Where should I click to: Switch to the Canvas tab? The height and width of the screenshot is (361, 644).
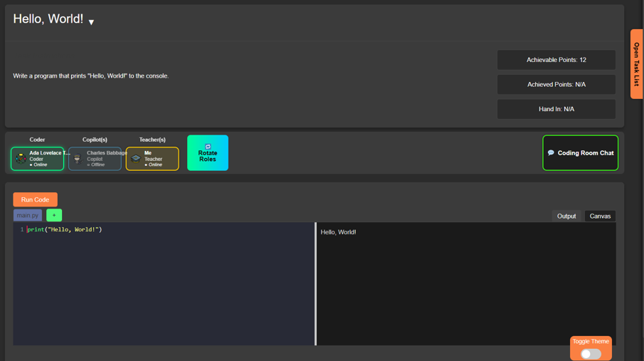pos(600,216)
